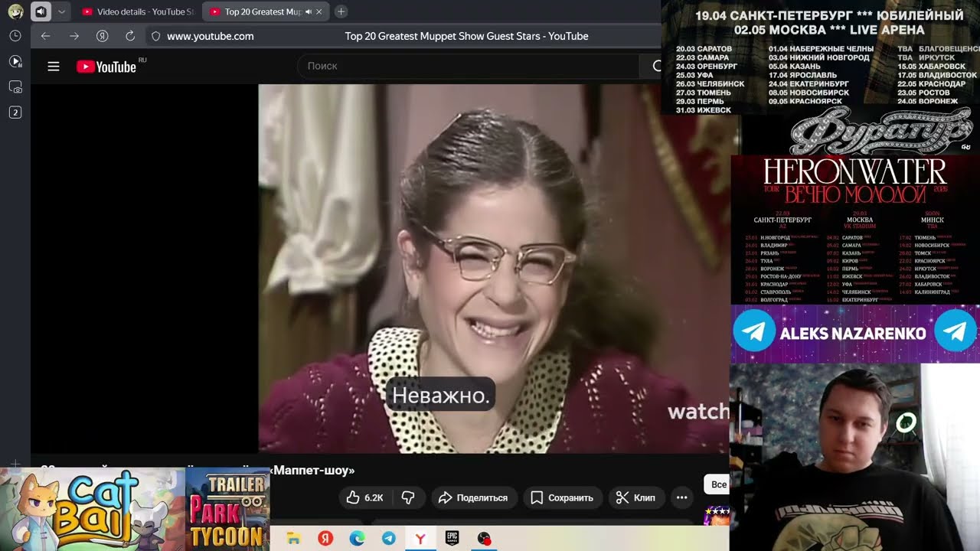Image resolution: width=980 pixels, height=551 pixels.
Task: Select the Все filter chip
Action: coord(717,484)
